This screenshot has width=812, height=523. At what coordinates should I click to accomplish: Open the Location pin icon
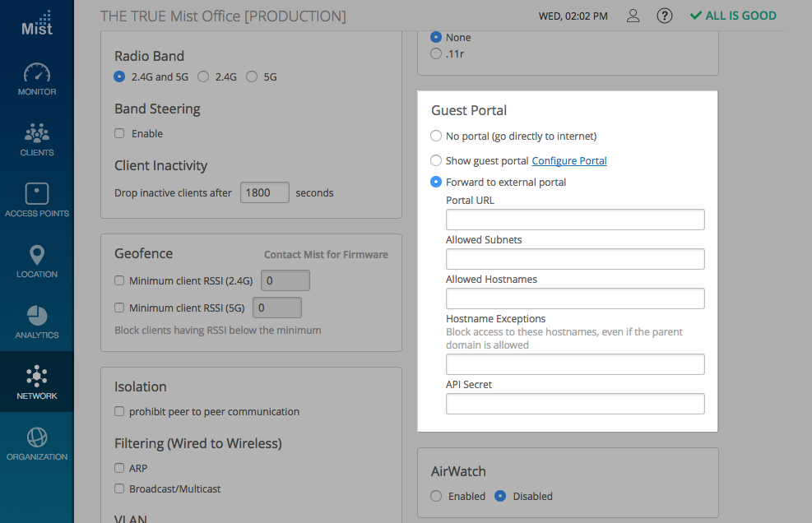(x=37, y=255)
